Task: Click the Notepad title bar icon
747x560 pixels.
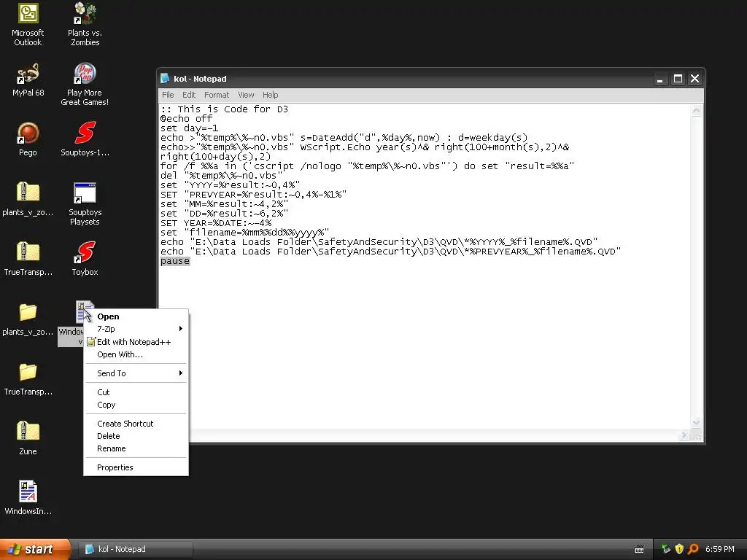Action: [x=165, y=79]
